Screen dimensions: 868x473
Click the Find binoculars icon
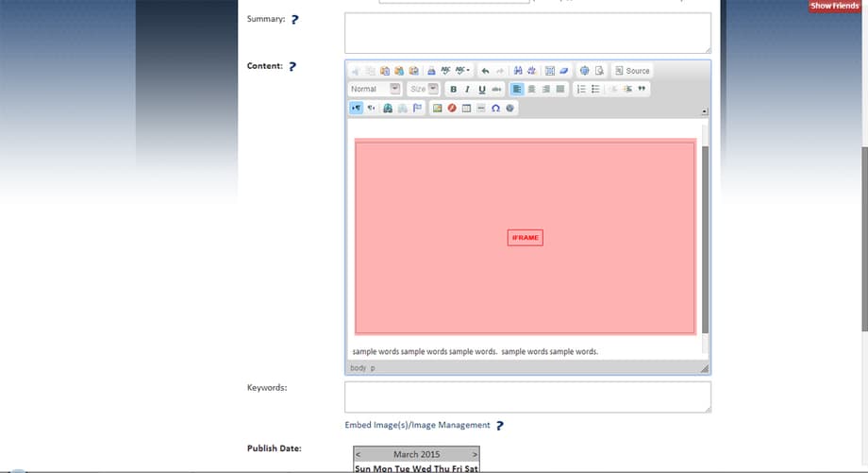coord(518,71)
